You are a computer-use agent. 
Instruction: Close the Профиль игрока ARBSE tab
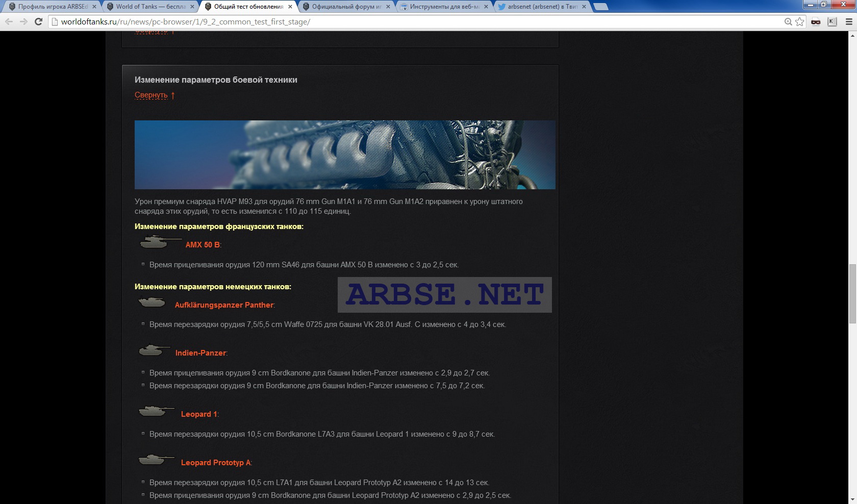(x=94, y=7)
